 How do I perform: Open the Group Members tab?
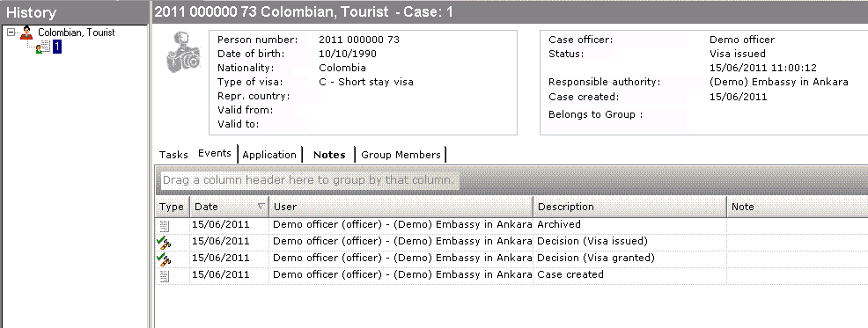pos(401,155)
